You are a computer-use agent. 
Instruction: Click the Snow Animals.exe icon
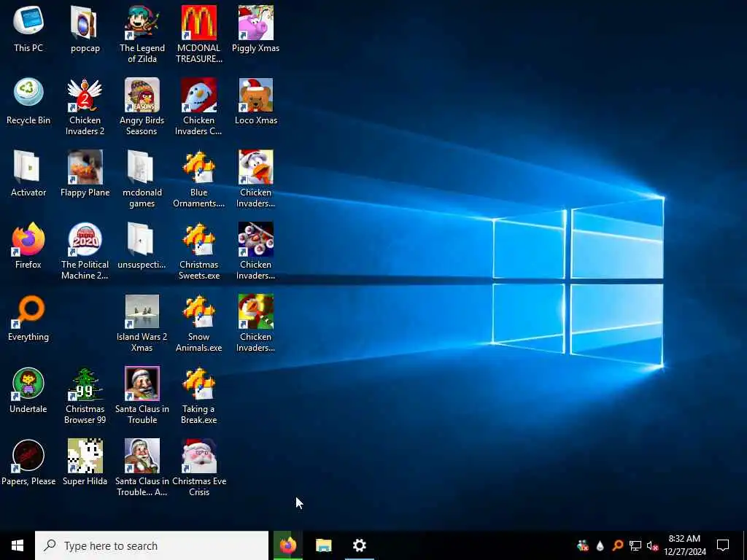click(x=198, y=311)
